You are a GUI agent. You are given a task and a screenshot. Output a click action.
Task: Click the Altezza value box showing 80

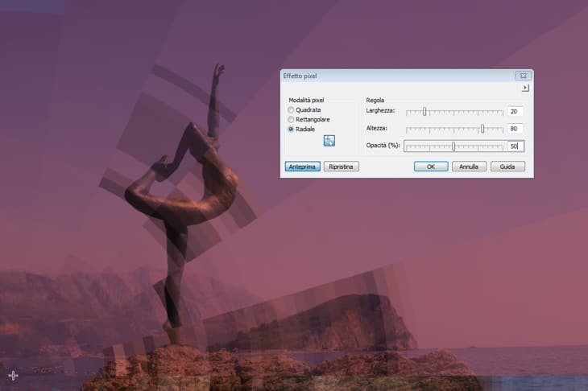pyautogui.click(x=515, y=129)
